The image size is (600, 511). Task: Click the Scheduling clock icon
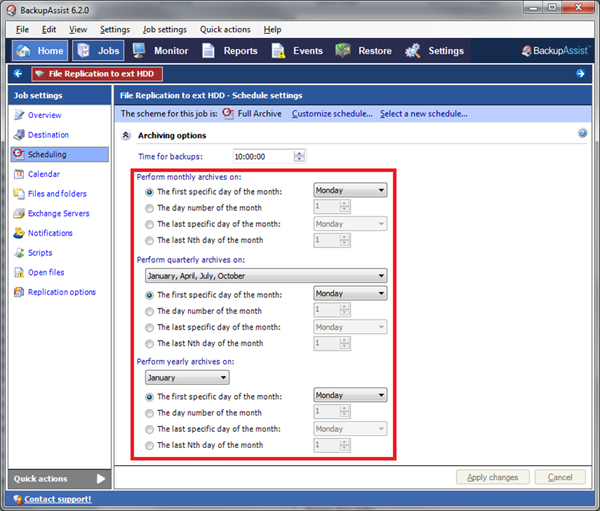(19, 154)
